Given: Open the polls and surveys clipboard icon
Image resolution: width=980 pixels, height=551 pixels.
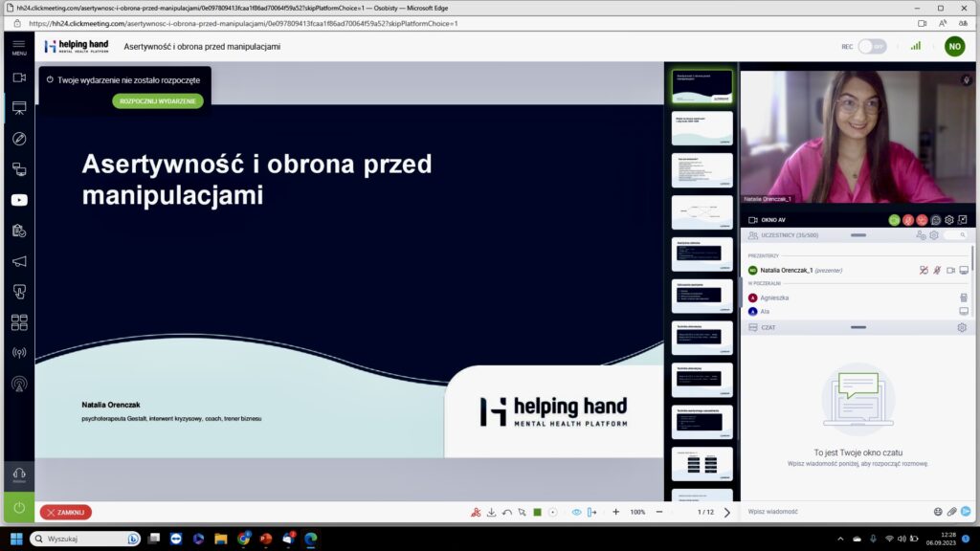Looking at the screenshot, I should pos(19,231).
